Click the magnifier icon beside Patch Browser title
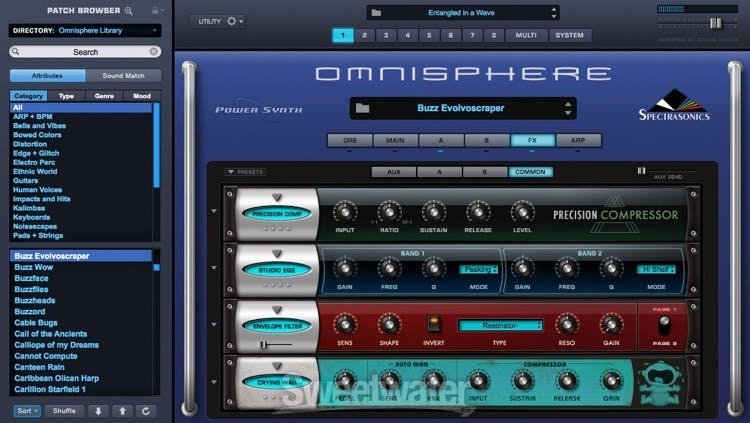 coord(128,10)
